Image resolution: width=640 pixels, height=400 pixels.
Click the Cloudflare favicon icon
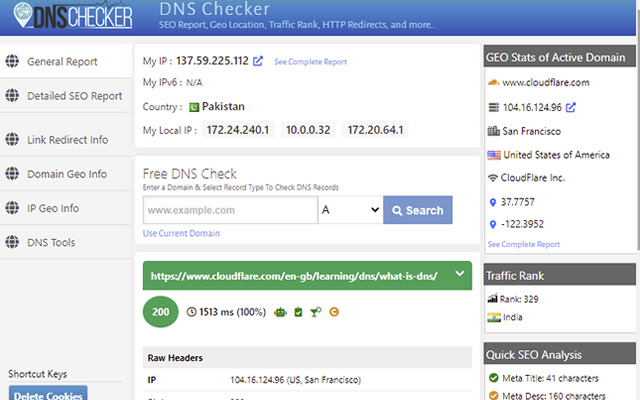(x=493, y=82)
